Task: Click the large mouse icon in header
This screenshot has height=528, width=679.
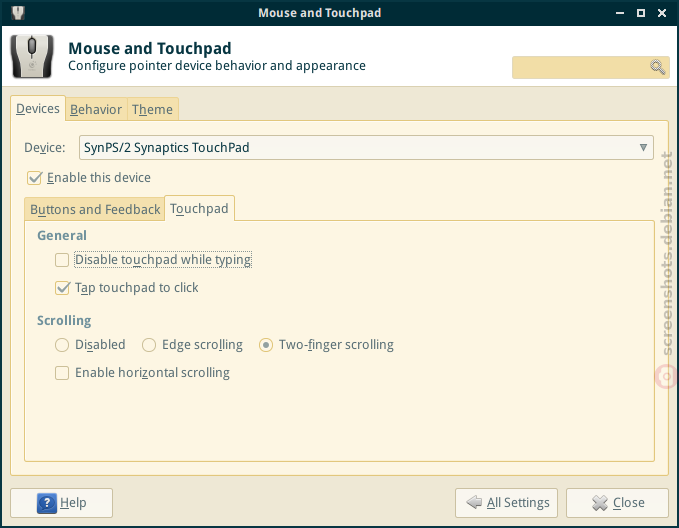Action: pos(32,57)
